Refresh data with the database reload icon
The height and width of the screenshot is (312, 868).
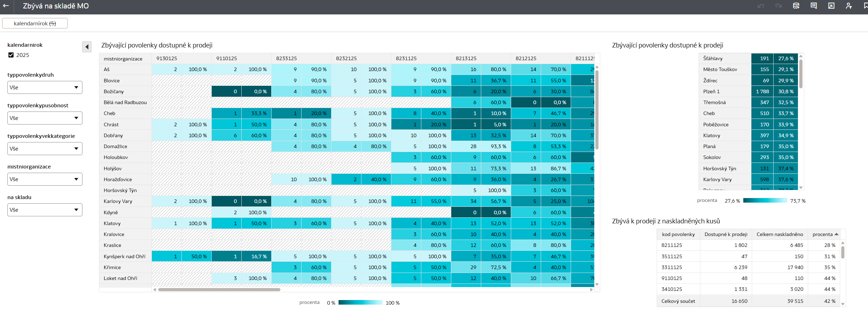[x=796, y=6]
